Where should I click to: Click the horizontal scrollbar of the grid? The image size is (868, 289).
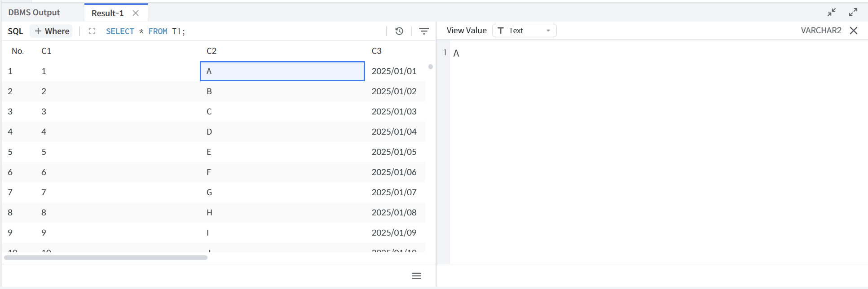106,258
